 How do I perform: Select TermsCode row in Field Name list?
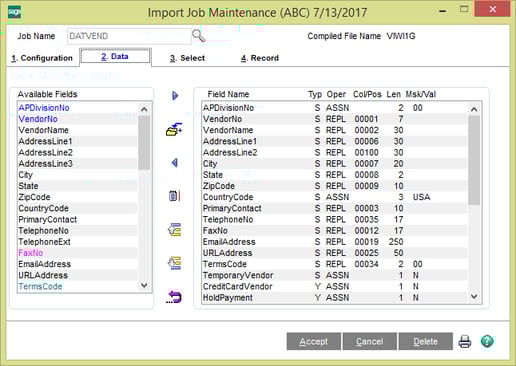335,264
